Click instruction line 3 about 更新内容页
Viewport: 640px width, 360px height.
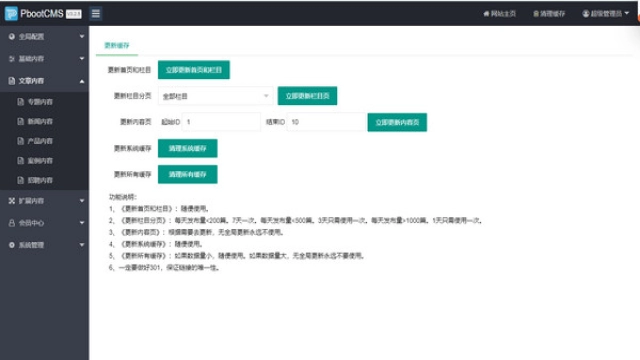(196, 233)
